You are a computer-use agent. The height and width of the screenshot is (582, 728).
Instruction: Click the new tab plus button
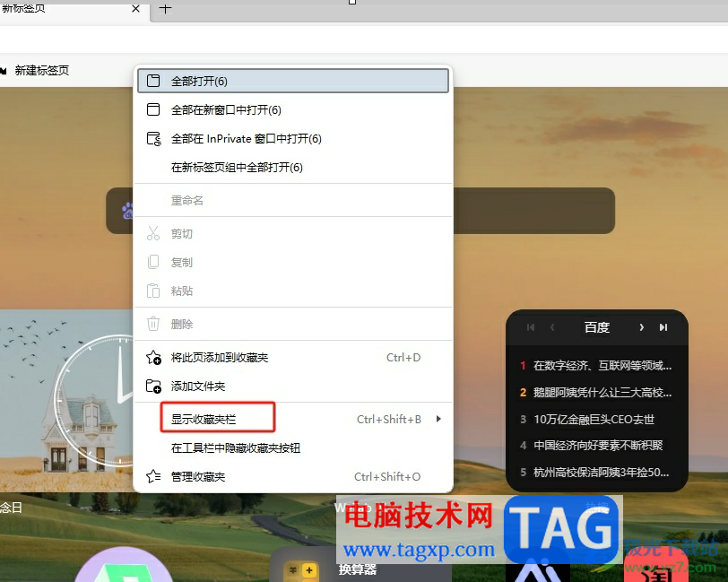163,9
